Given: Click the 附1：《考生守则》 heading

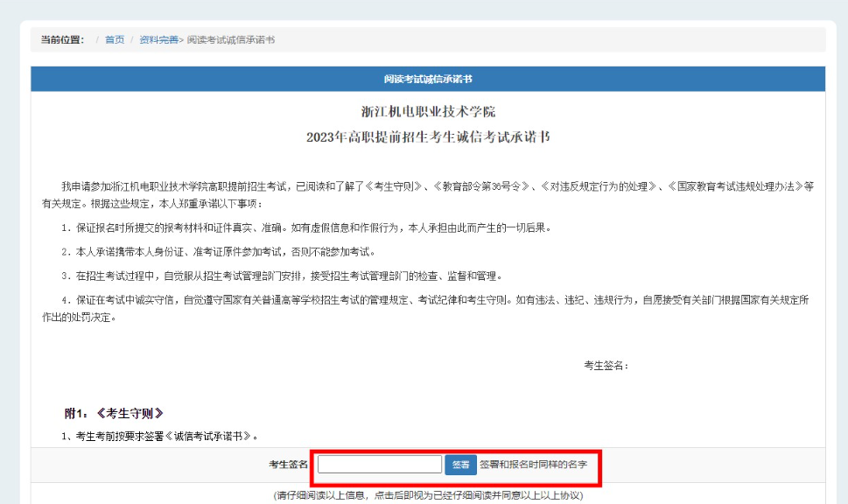Looking at the screenshot, I should (114, 414).
